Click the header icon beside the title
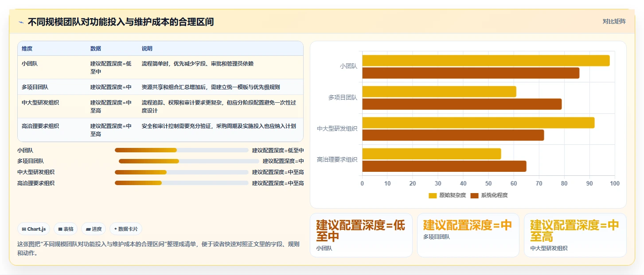Screen dimensions: 644x275 pos(21,22)
